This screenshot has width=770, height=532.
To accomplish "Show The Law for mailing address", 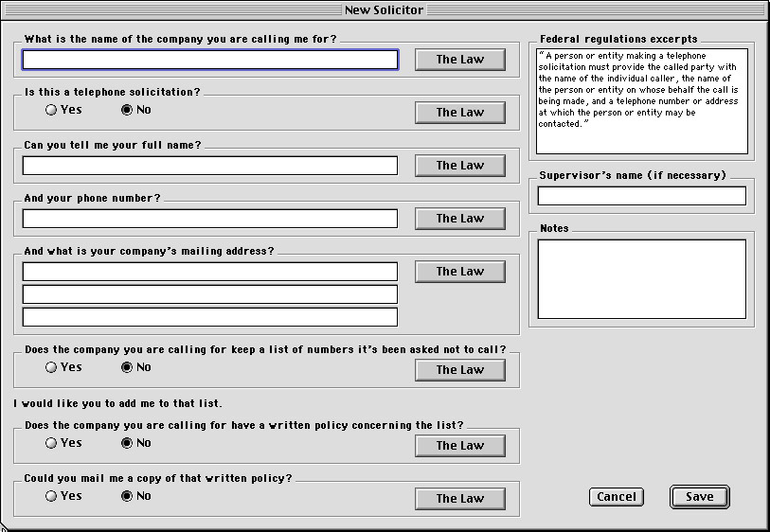I will pos(459,272).
